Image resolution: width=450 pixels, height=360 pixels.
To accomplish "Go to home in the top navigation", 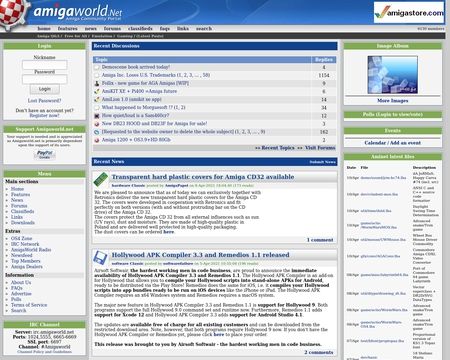I will 44,29.
